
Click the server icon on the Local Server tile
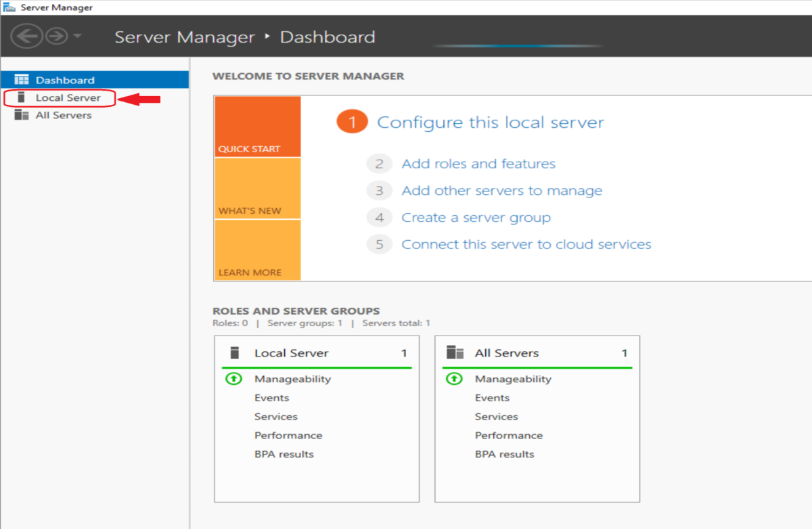(x=234, y=352)
